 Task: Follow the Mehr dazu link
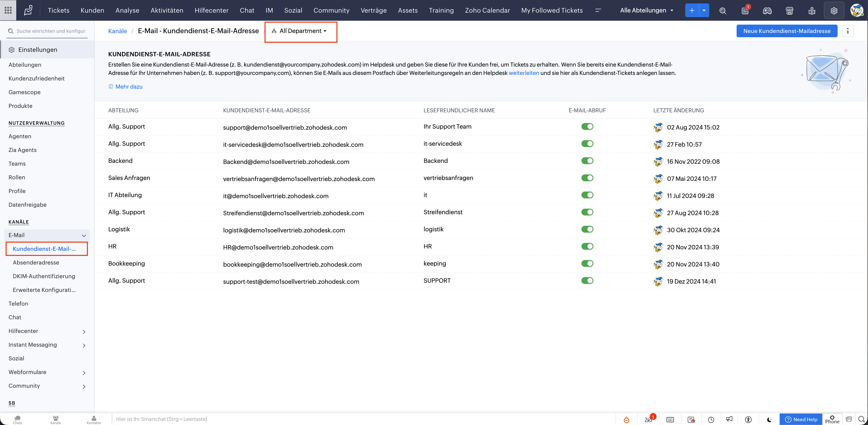click(129, 87)
